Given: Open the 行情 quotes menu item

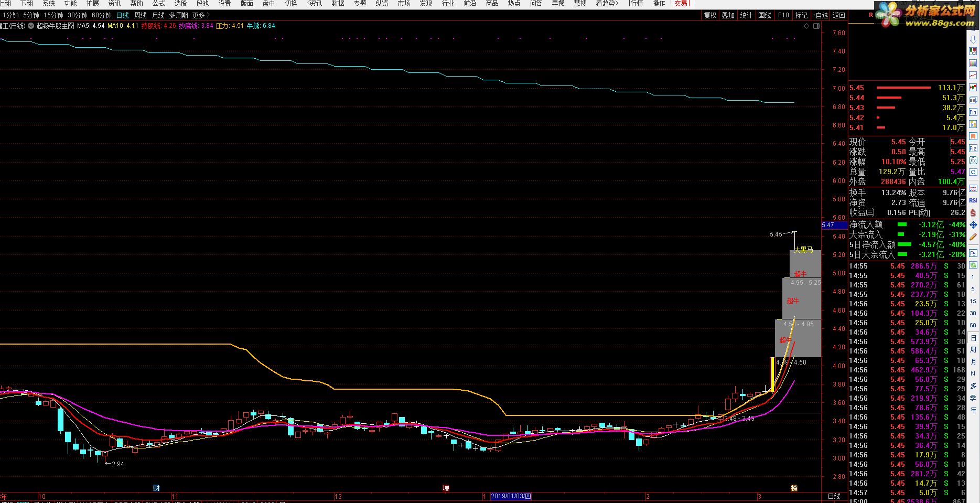Looking at the screenshot, I should click(x=636, y=4).
